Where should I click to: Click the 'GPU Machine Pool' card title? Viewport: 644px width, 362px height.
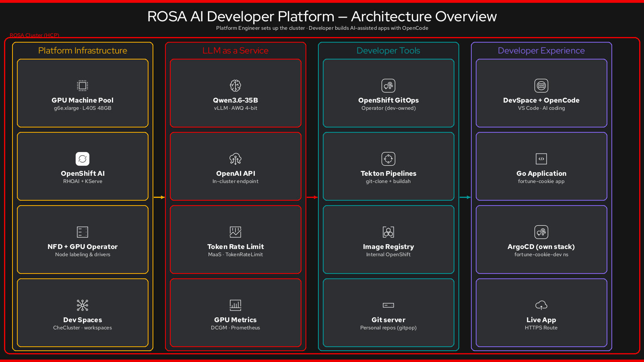pos(83,100)
